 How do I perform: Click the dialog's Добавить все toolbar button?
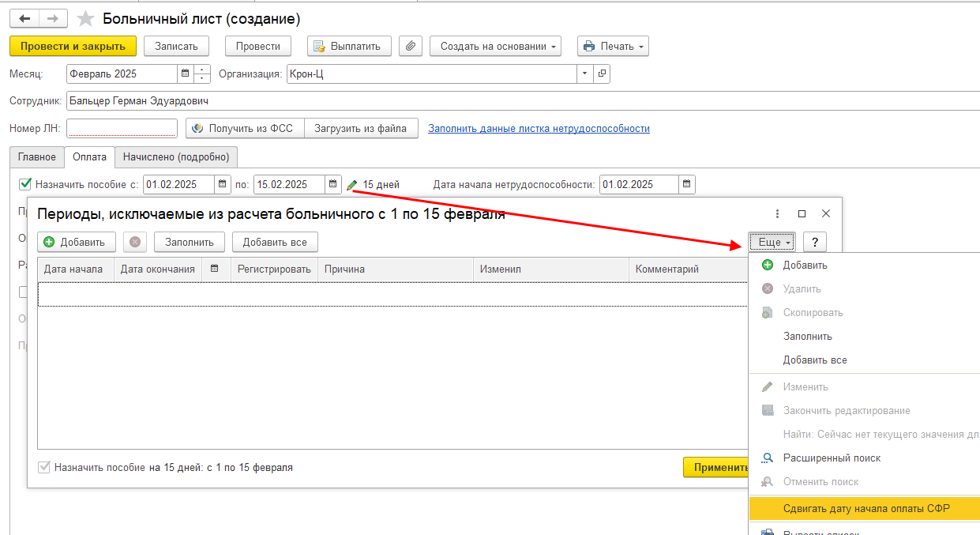tap(275, 242)
